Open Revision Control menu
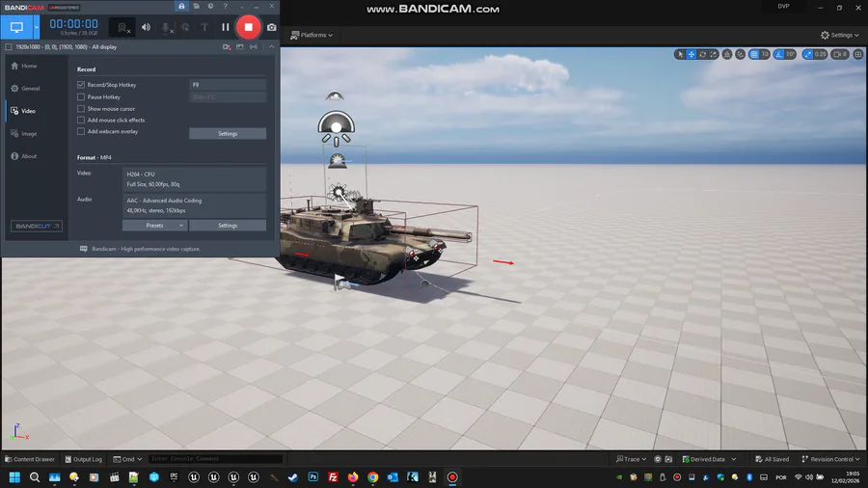Screen dimensions: 868x488 tap(830, 459)
